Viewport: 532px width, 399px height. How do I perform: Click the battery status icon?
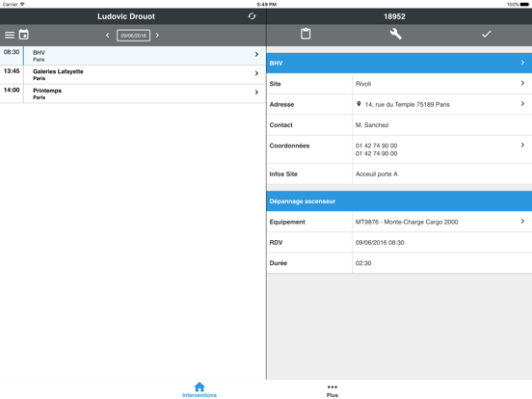(x=524, y=5)
